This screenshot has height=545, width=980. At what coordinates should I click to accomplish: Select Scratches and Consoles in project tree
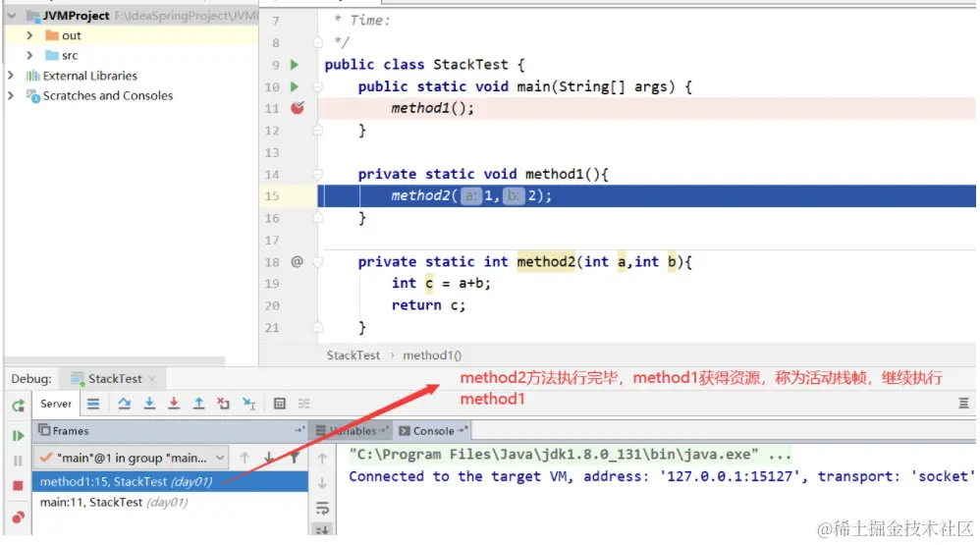point(107,95)
